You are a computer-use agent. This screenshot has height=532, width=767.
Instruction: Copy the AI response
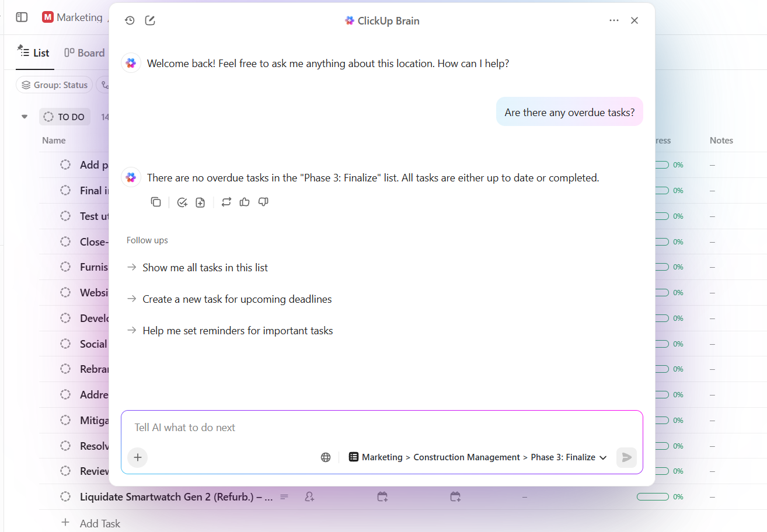(x=156, y=202)
